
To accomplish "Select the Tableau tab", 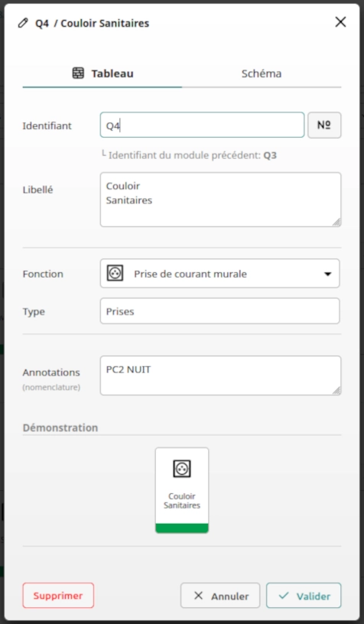I will coord(102,73).
